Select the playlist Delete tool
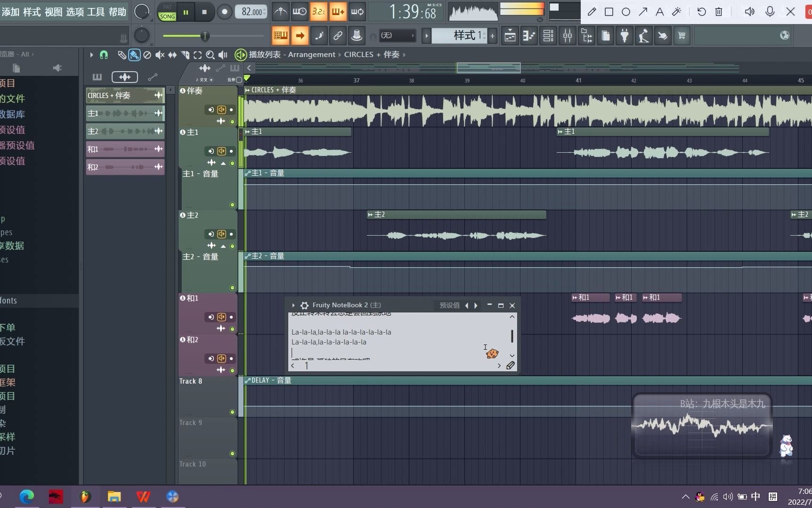 147,55
